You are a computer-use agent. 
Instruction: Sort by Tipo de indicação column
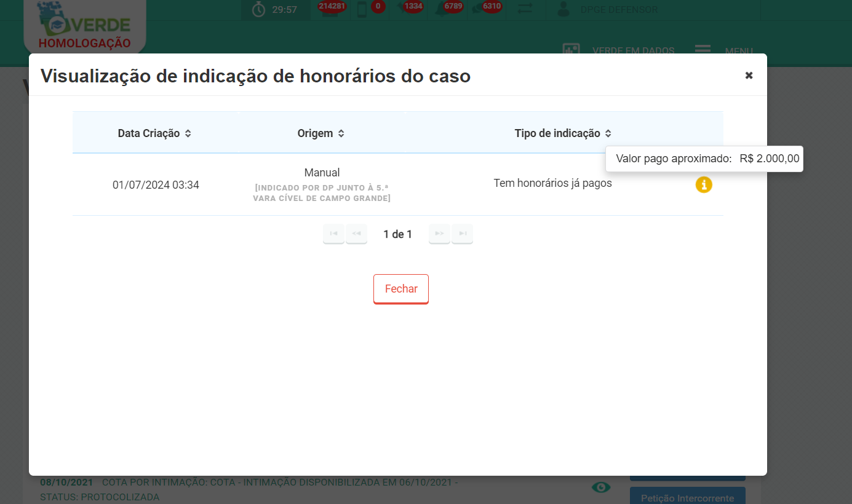click(563, 133)
